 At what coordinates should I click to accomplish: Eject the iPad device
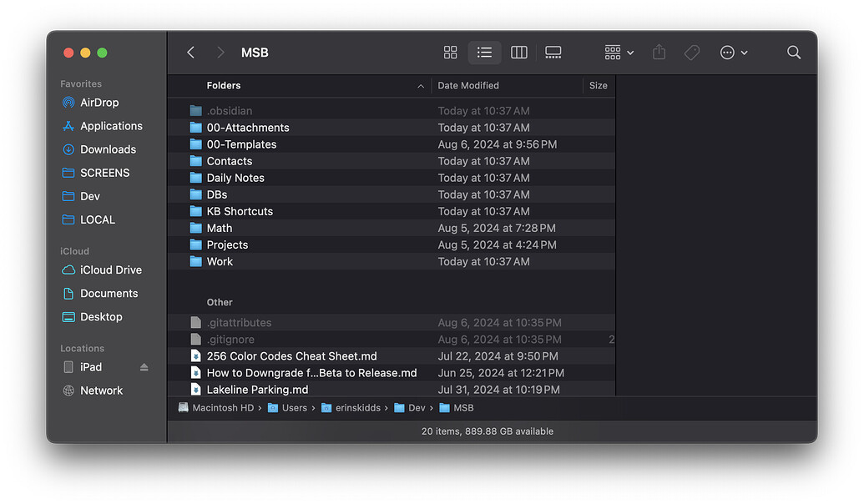point(144,367)
